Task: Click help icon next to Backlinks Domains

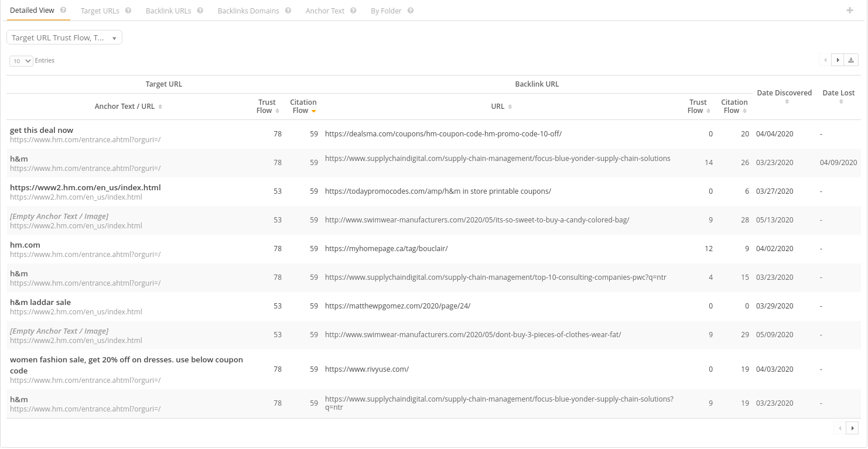Action: click(x=288, y=11)
